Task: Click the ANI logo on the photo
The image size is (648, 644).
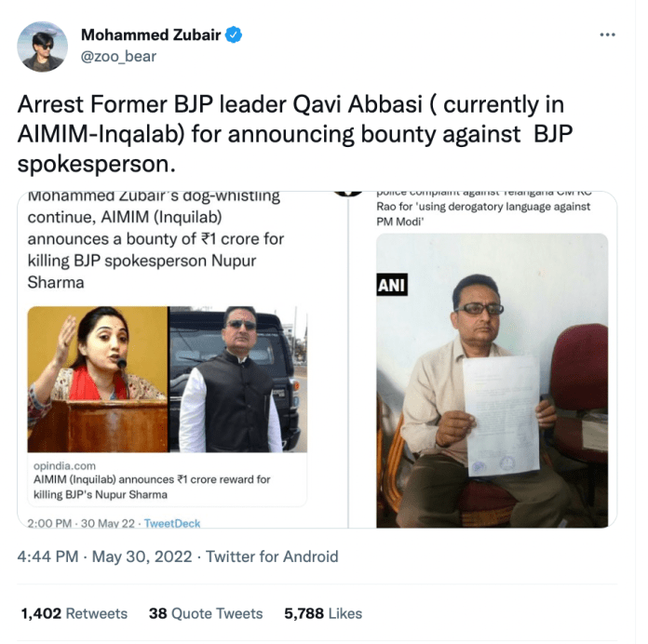Action: 392,285
